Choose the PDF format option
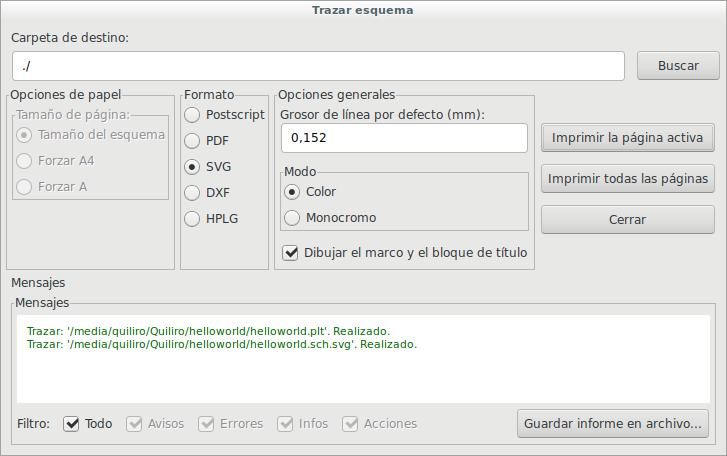This screenshot has width=727, height=456. (x=192, y=141)
